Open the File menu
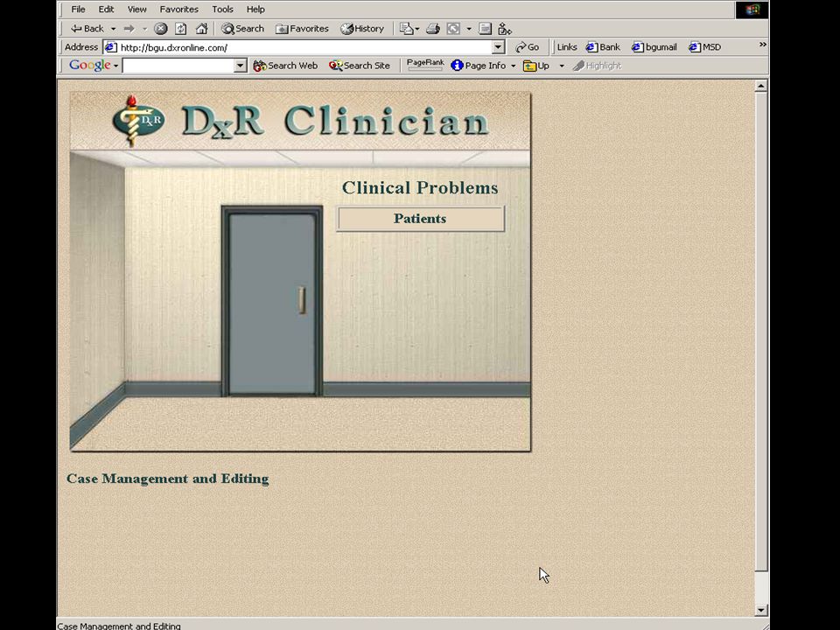Viewport: 840px width, 630px height. [78, 9]
